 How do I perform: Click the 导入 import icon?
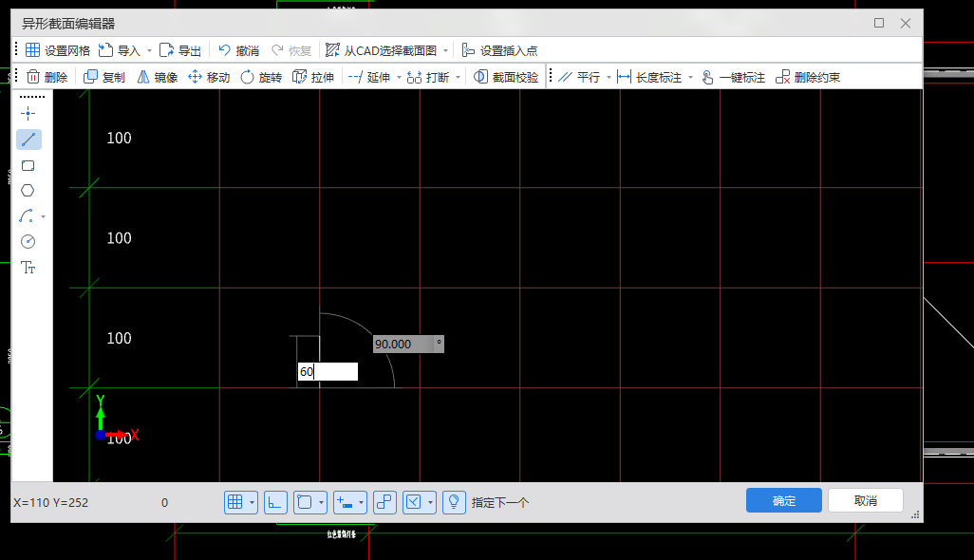click(106, 50)
